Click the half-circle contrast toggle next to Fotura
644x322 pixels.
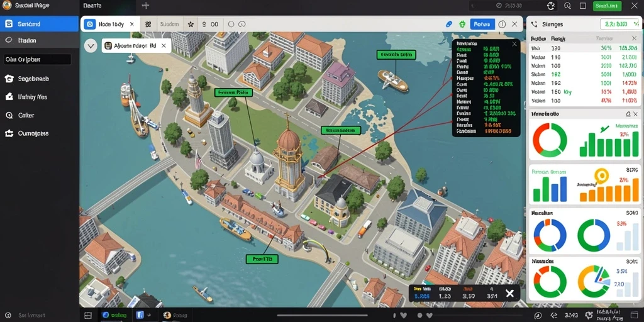click(502, 25)
